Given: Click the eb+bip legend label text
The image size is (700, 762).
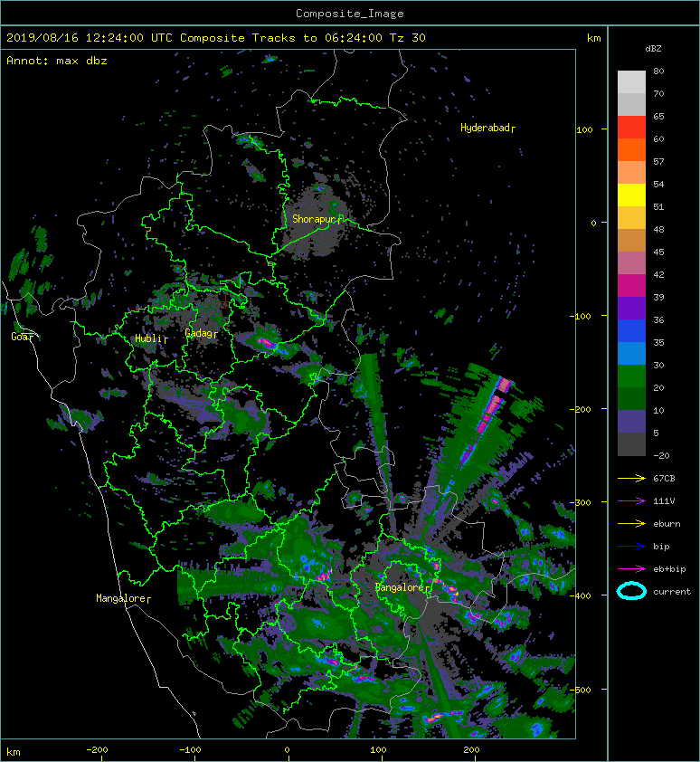Looking at the screenshot, I should pos(669,568).
